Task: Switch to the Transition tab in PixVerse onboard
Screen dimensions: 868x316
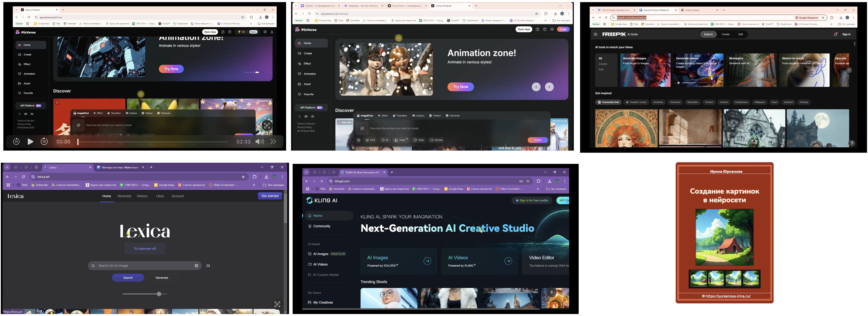Action: 400,116
